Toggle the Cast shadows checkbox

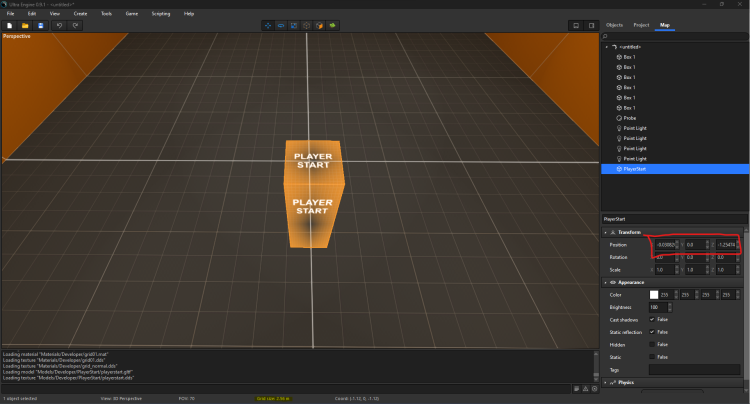[653, 319]
